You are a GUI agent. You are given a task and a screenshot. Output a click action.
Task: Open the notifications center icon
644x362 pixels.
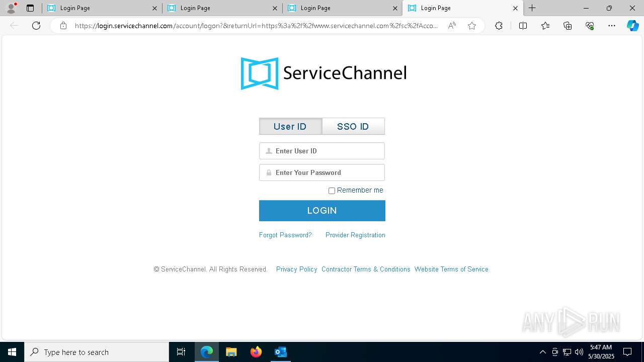coord(627,352)
